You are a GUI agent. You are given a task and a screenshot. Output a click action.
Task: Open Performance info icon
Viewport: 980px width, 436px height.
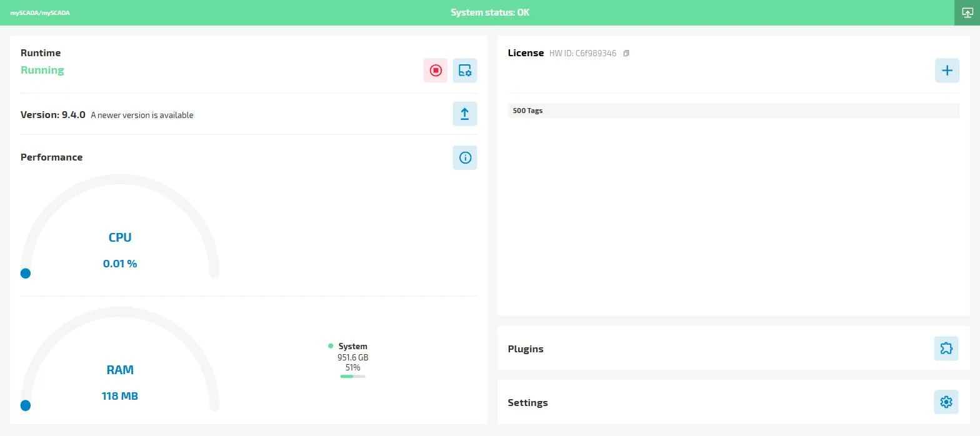point(465,157)
